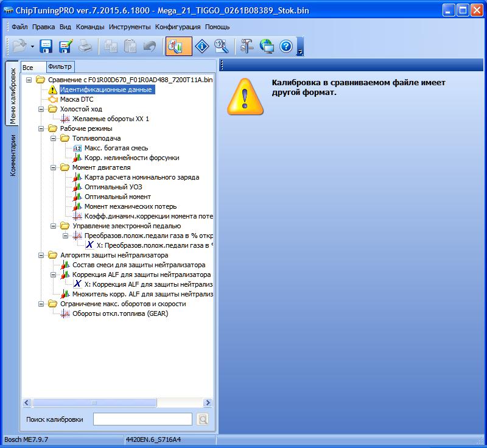Click the calibration search magnifier button
487x448 pixels.
tap(203, 419)
